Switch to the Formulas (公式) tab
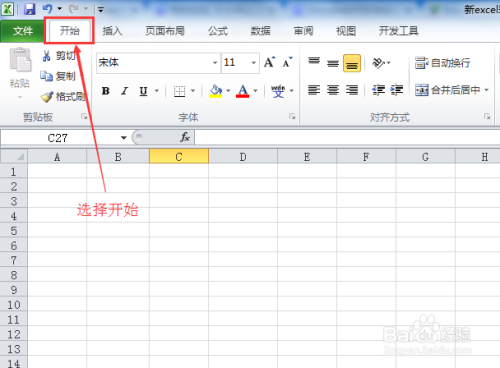 point(218,31)
